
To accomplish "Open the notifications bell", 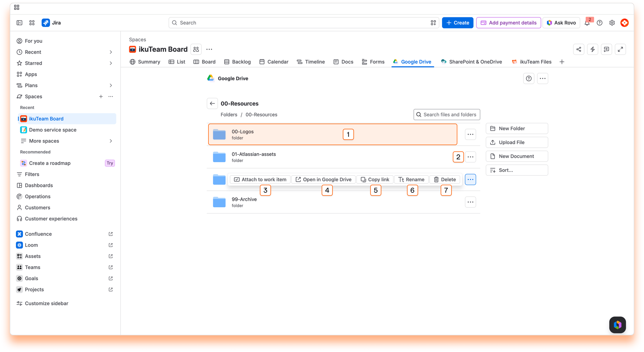I will tap(587, 23).
